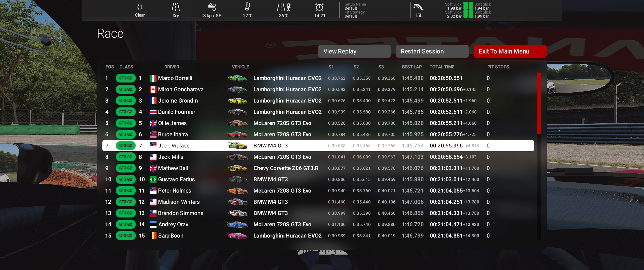Select driver name Miron Goncharova
Viewport: 644px width, 270px height.
click(x=180, y=89)
